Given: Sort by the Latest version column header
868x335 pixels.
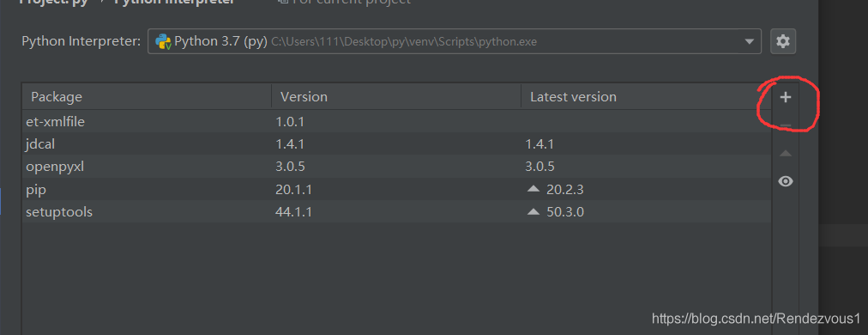Looking at the screenshot, I should click(646, 96).
